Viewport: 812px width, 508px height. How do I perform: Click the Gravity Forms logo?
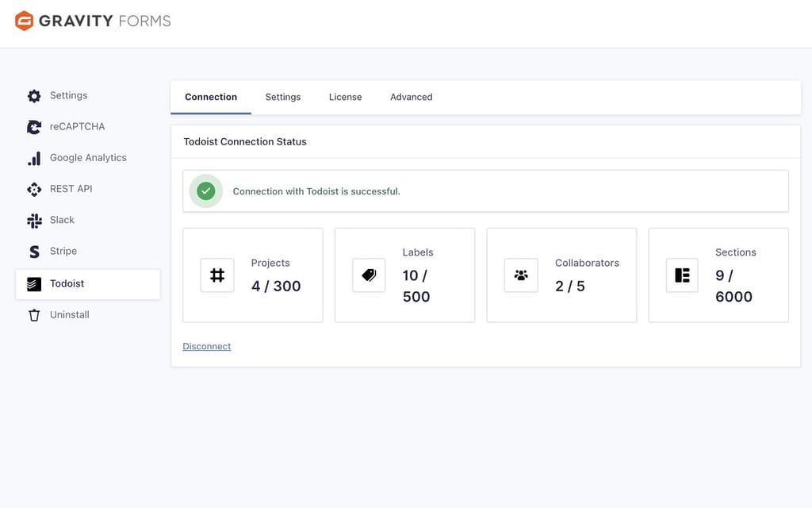pyautogui.click(x=91, y=21)
